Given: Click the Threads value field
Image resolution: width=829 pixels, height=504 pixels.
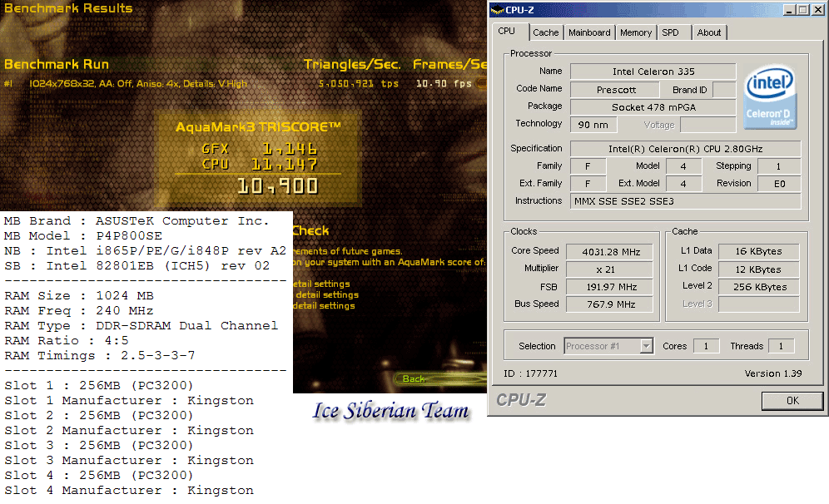Looking at the screenshot, I should (x=781, y=346).
